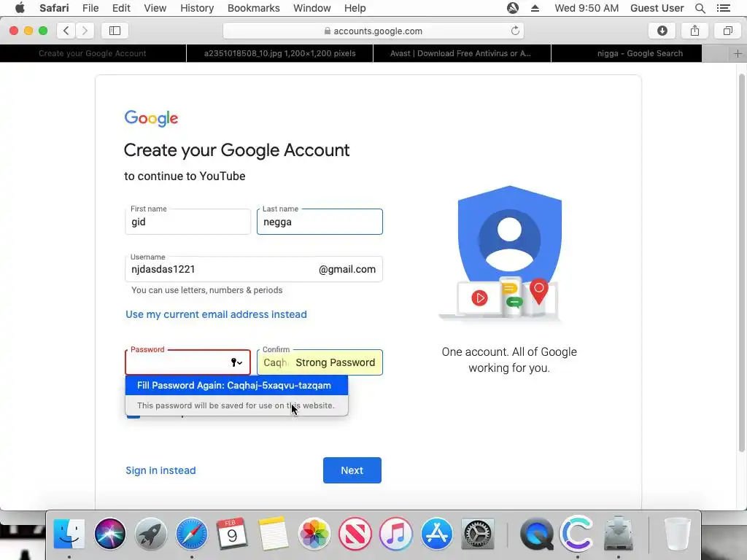Show all tabs overview button
This screenshot has width=747, height=560.
click(727, 31)
